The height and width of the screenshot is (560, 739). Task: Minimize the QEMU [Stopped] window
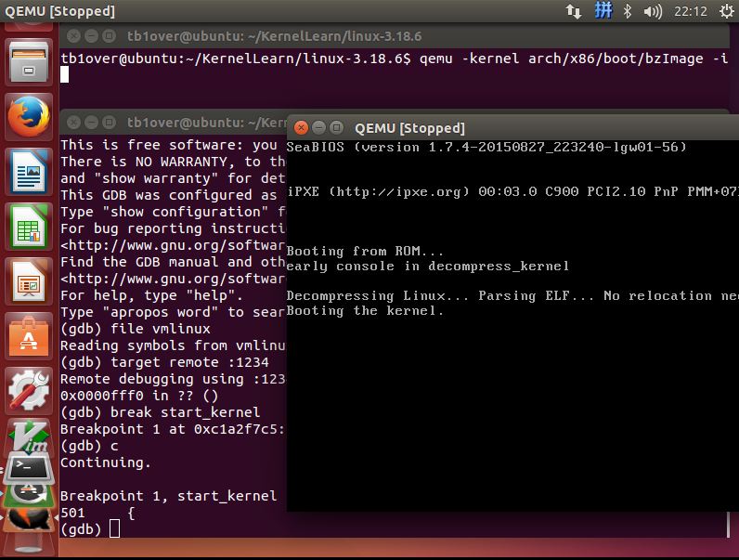[318, 127]
